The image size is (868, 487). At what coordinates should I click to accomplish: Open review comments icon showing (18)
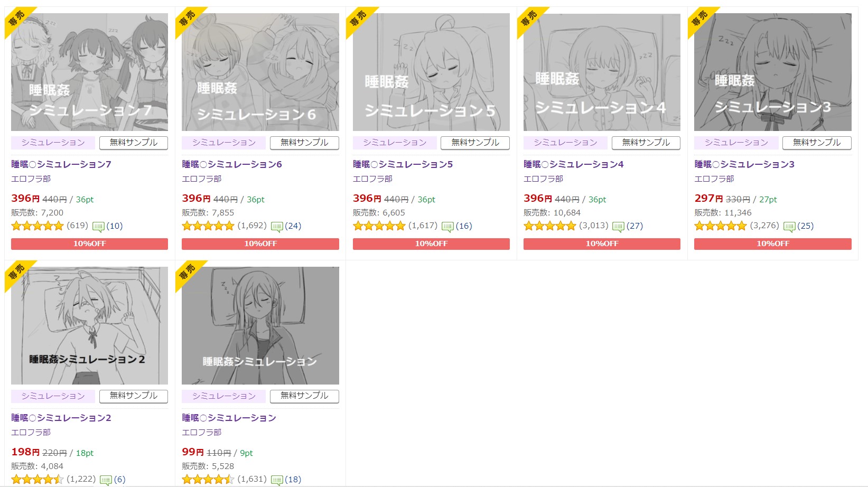(277, 480)
